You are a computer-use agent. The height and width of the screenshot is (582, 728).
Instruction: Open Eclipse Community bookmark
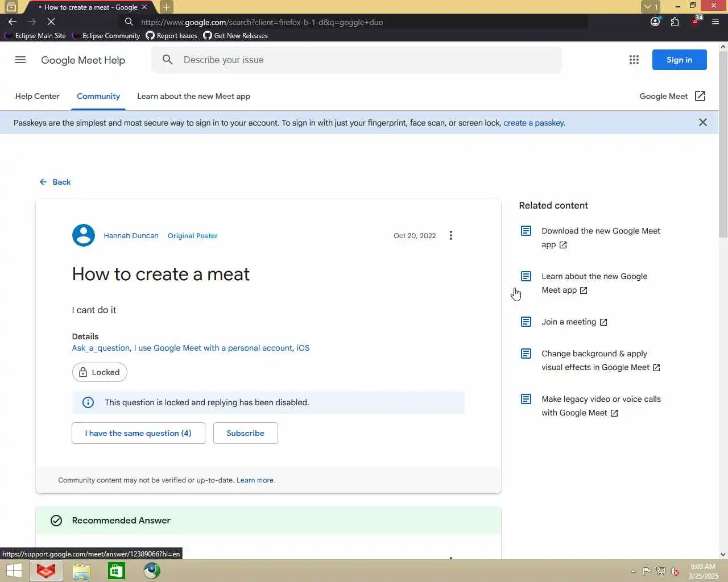[x=106, y=35]
